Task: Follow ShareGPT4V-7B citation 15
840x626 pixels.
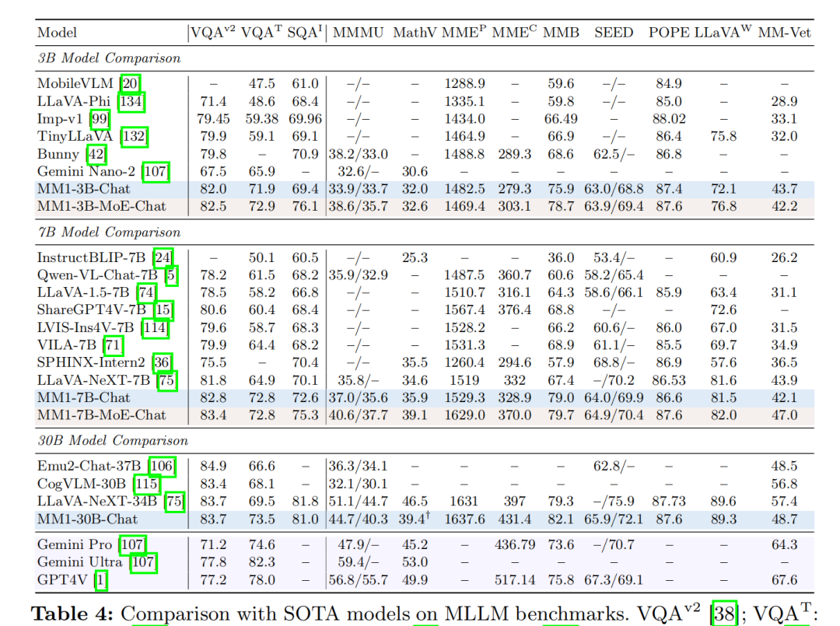Action: pyautogui.click(x=163, y=310)
